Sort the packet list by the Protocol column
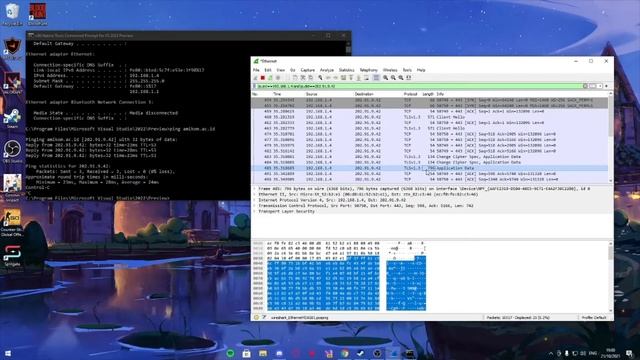Viewport: 640px width, 360px height. 411,94
